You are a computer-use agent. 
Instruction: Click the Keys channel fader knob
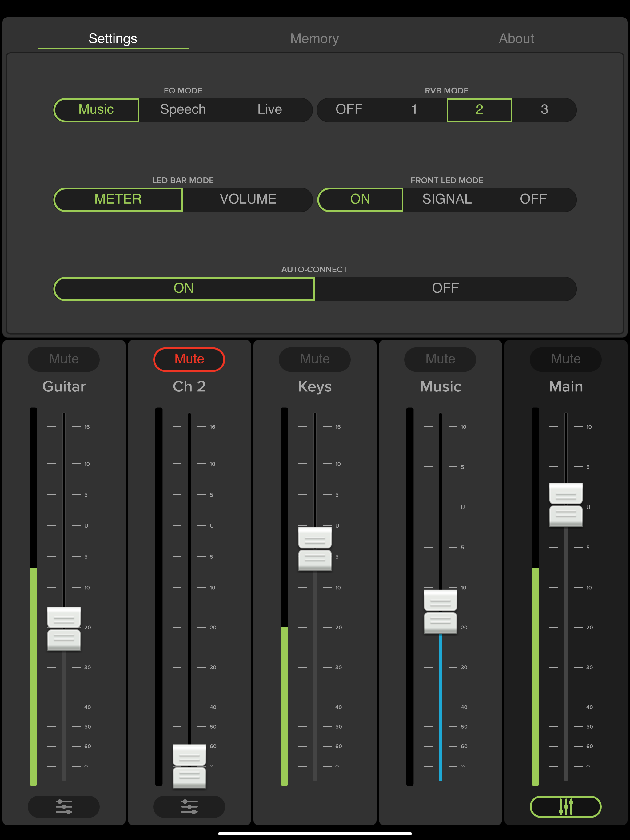[315, 549]
